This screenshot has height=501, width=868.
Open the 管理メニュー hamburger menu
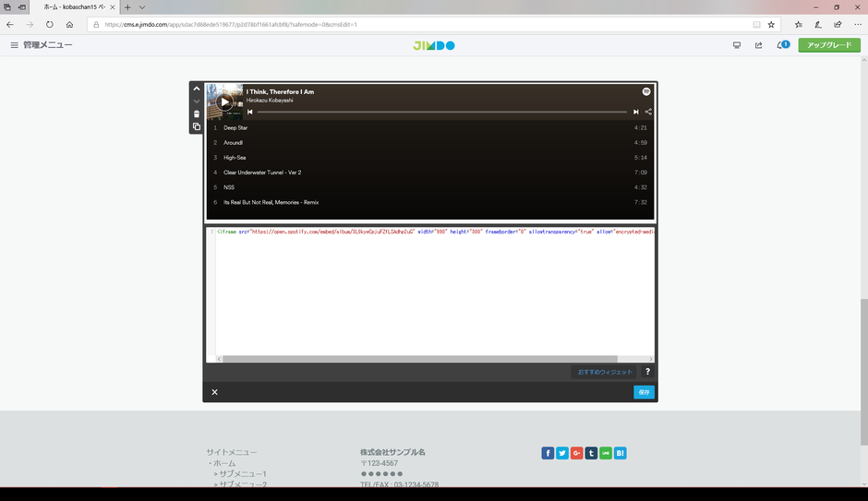click(x=15, y=45)
